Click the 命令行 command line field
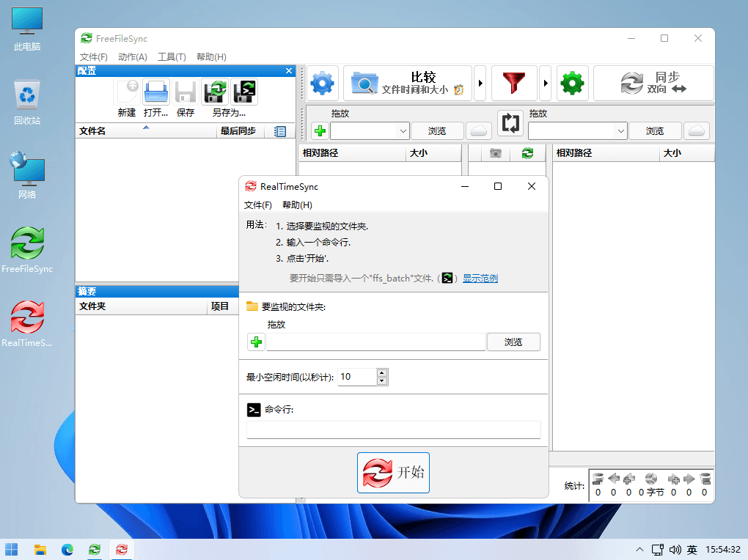 [394, 430]
